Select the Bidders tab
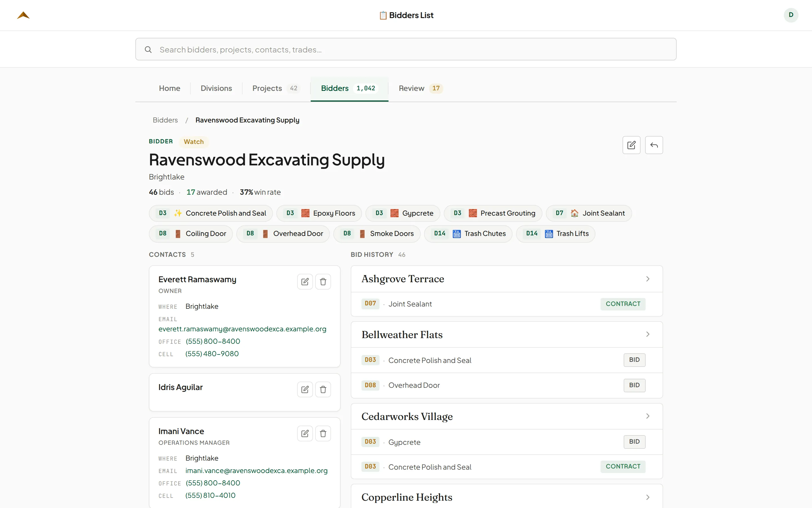The image size is (812, 508). (x=349, y=88)
